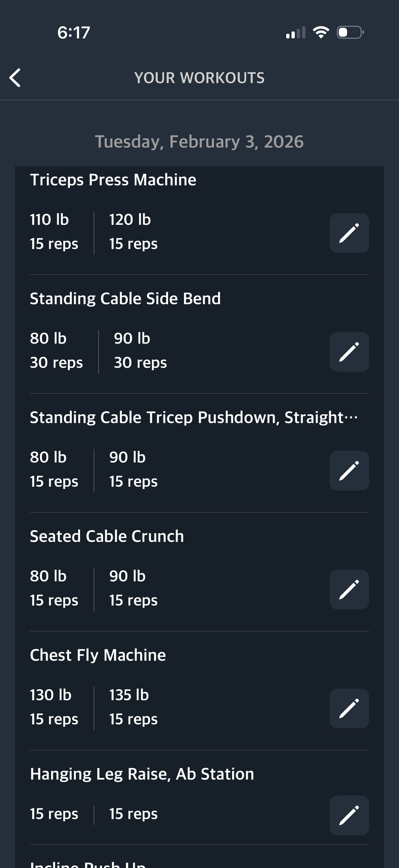
Task: Open edit for Standing Cable Tricep Pushdown
Action: [x=349, y=470]
